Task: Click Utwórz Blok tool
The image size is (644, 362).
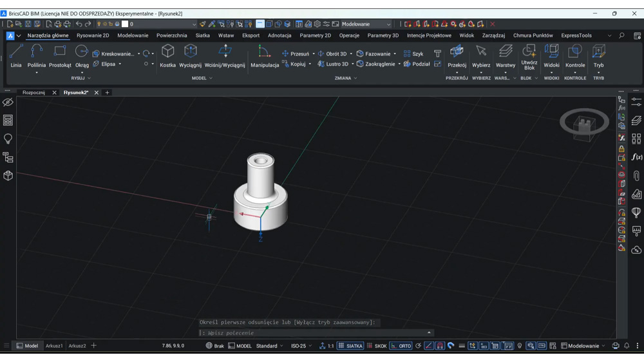Action: tap(529, 57)
